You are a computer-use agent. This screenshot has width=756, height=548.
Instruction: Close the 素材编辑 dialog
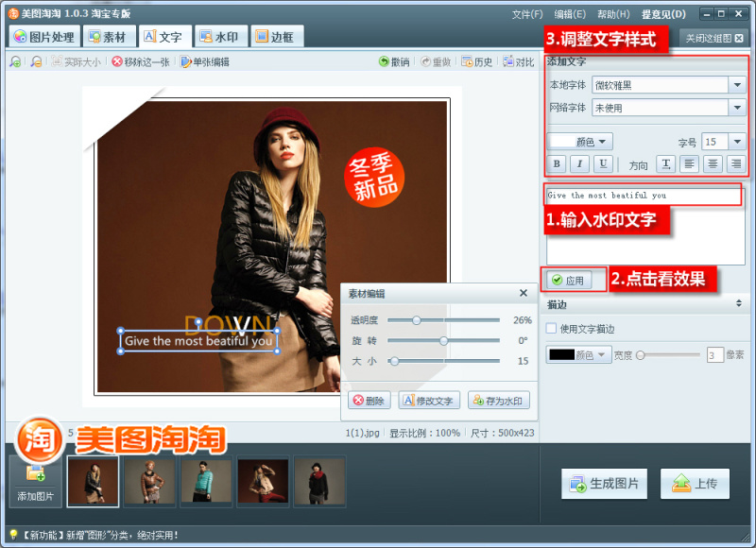[524, 293]
